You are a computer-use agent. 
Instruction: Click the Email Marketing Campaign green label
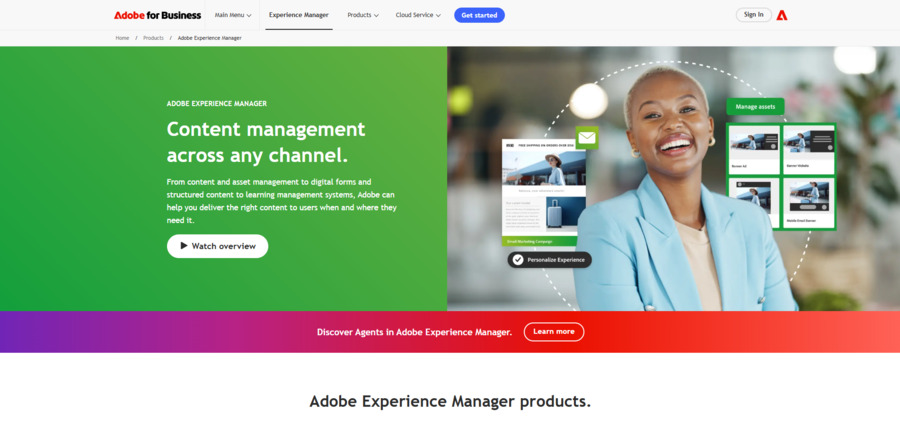coord(540,242)
